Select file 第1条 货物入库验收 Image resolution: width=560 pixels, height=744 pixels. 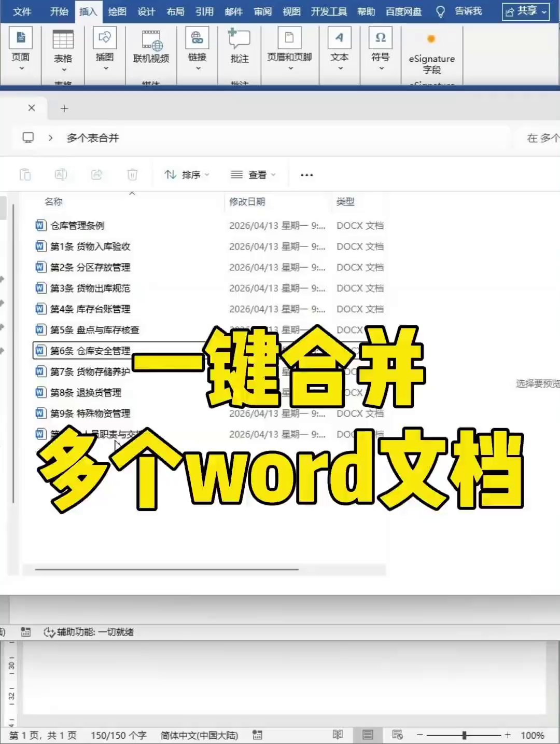pos(90,246)
